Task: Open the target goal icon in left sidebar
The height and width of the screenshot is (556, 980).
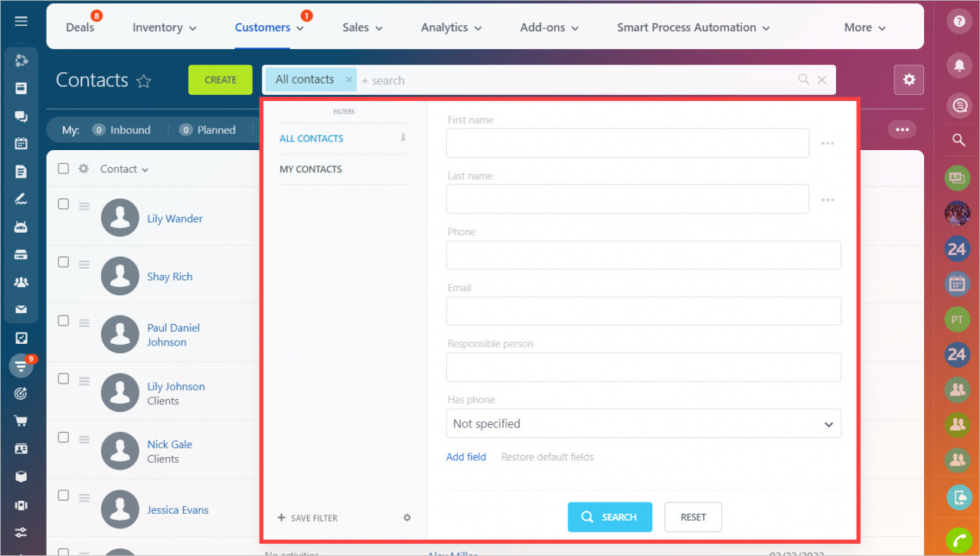Action: click(x=21, y=394)
